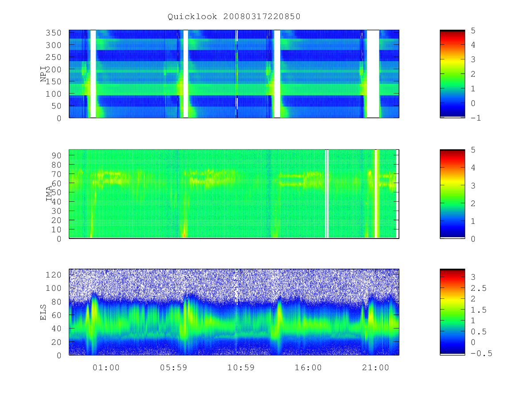532x399 pixels.
Task: Click the NPI axis label
Action: tap(43, 74)
